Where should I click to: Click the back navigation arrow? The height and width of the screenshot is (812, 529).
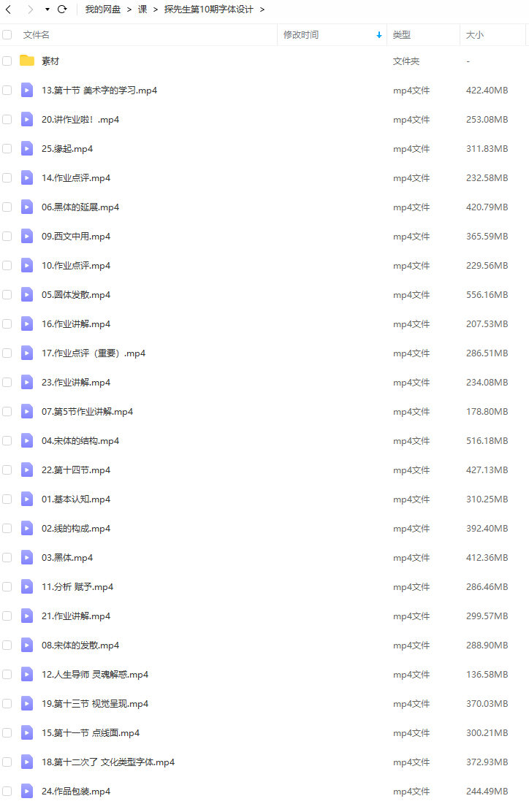pyautogui.click(x=8, y=9)
